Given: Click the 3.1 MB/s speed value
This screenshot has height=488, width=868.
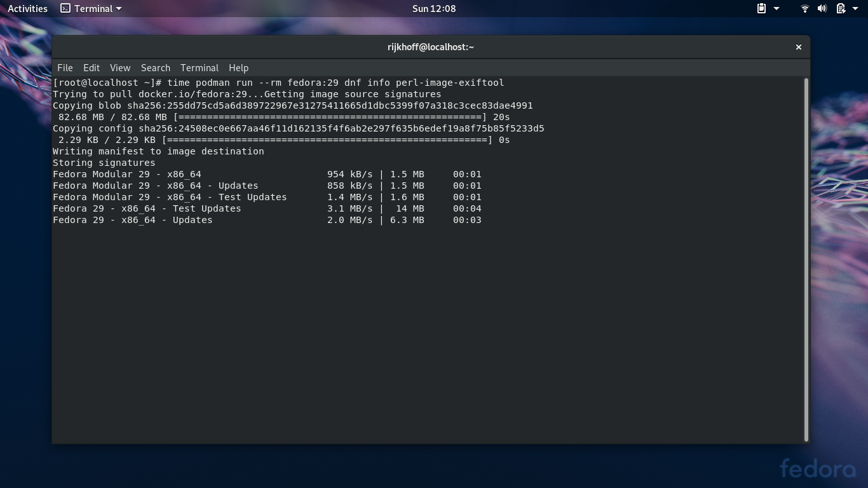Looking at the screenshot, I should [x=350, y=208].
